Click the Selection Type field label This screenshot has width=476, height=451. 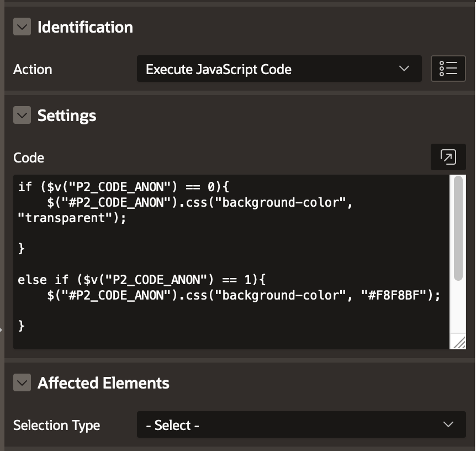click(x=56, y=425)
